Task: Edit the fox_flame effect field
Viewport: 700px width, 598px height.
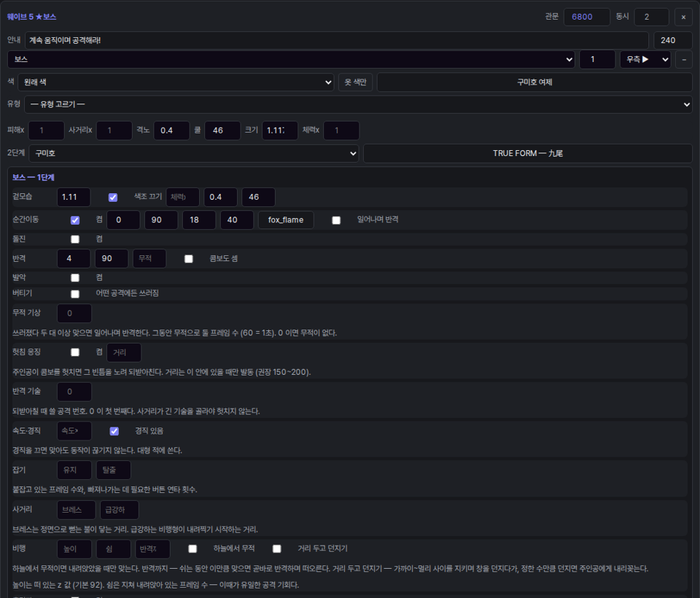Action: (286, 220)
